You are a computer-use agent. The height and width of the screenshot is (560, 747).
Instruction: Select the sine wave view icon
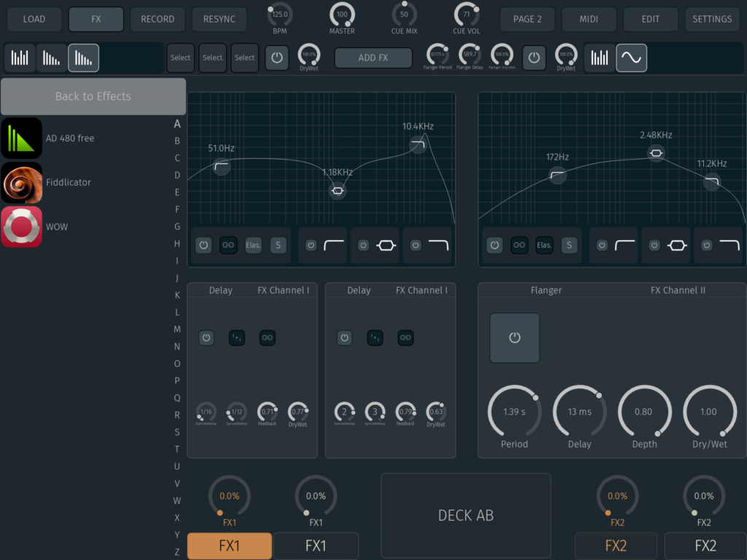pos(631,58)
